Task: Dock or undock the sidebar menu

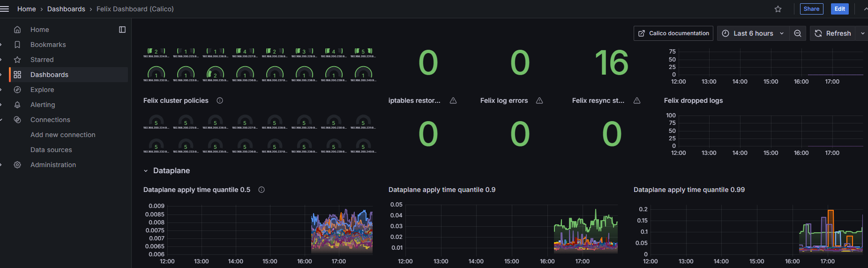Action: pyautogui.click(x=122, y=30)
